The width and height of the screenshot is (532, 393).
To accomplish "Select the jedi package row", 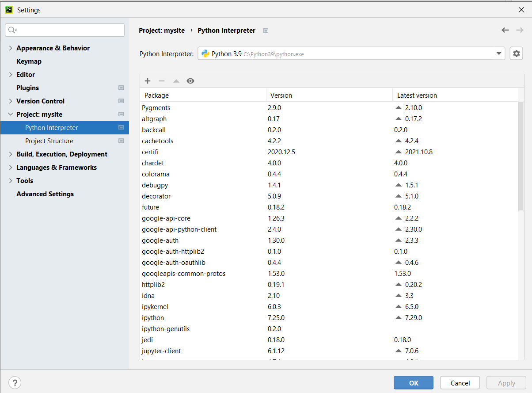I will [329, 340].
